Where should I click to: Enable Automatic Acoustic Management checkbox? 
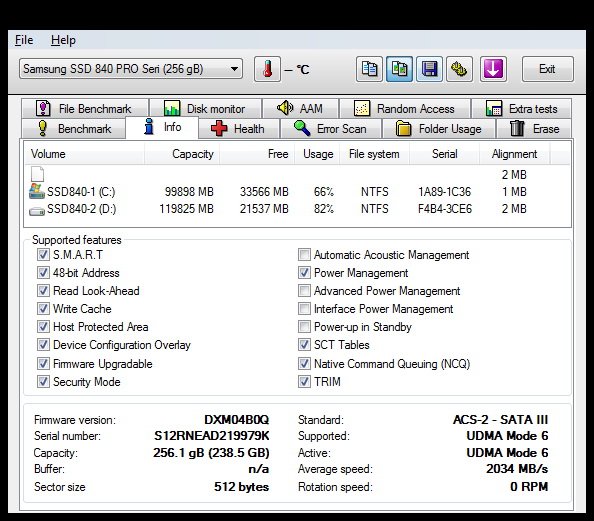[x=304, y=255]
